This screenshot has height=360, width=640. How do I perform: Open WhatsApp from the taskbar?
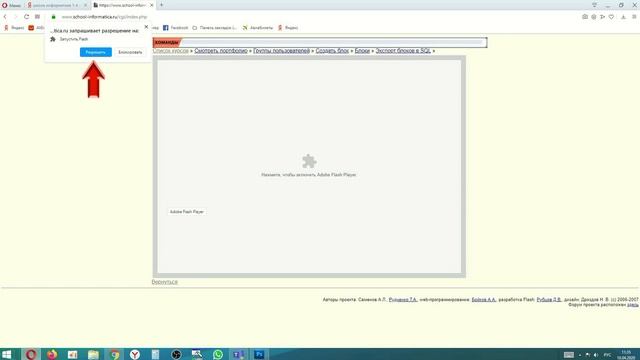218,354
